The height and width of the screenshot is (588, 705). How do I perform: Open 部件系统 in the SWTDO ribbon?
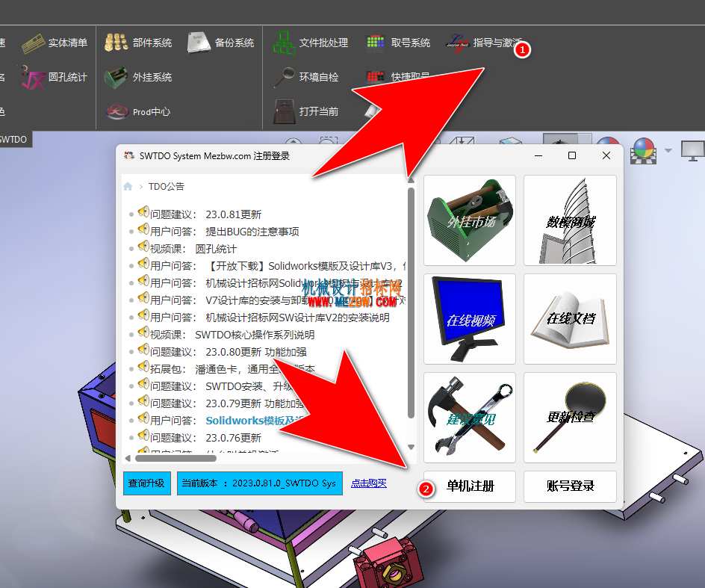138,43
